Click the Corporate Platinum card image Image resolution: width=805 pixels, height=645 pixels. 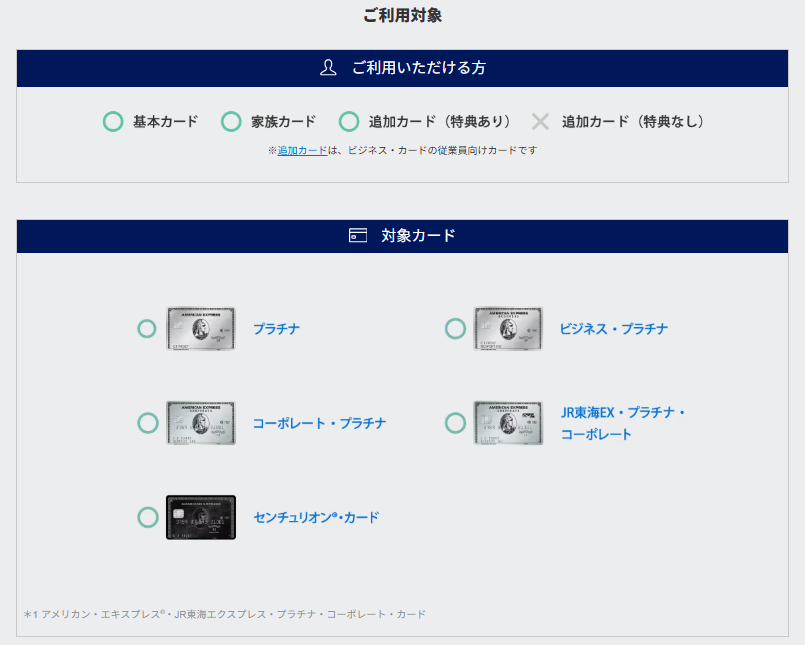click(201, 423)
